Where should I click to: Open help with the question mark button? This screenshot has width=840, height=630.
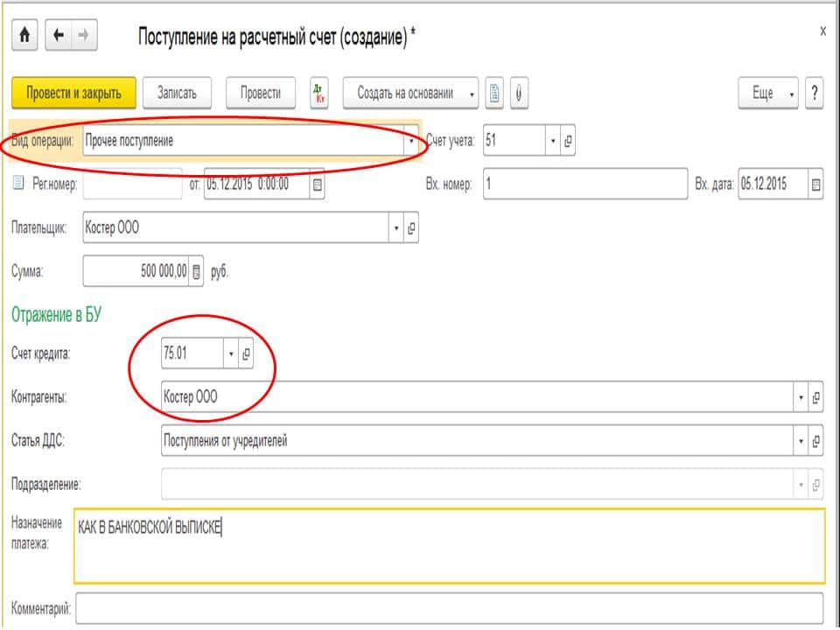(x=815, y=94)
